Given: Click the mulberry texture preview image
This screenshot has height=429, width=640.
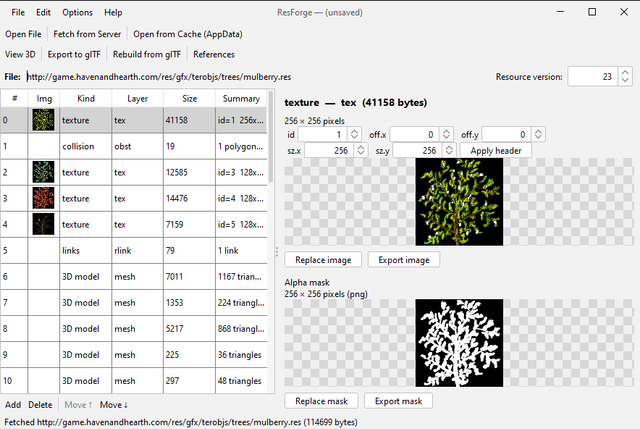Looking at the screenshot, I should 459,202.
